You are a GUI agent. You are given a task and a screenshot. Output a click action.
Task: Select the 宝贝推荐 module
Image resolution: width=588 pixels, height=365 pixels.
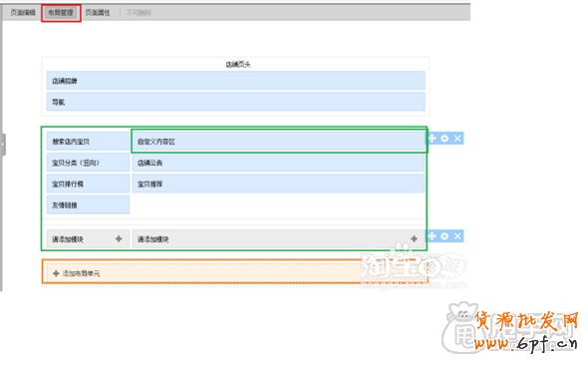pyautogui.click(x=278, y=183)
